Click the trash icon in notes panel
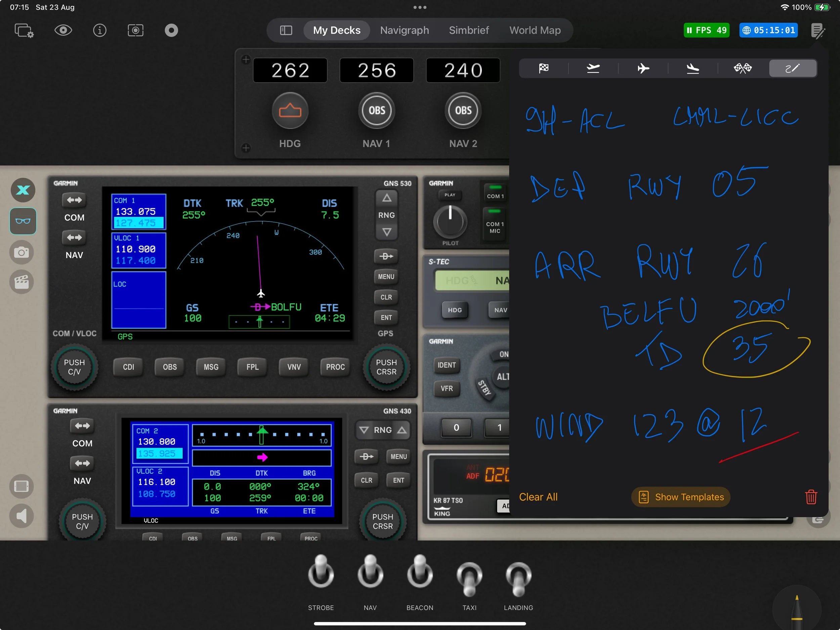Image resolution: width=840 pixels, height=630 pixels. pyautogui.click(x=811, y=497)
